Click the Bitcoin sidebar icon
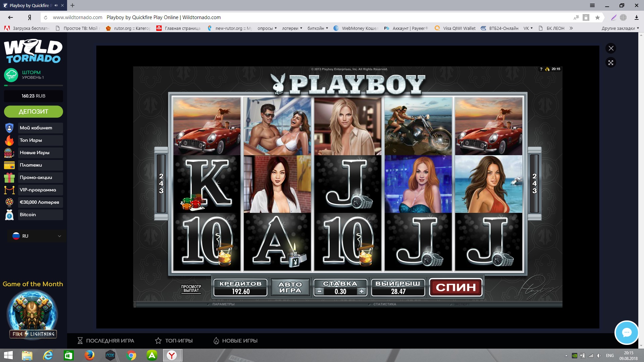Viewport: 644px width, 362px height. [x=9, y=215]
